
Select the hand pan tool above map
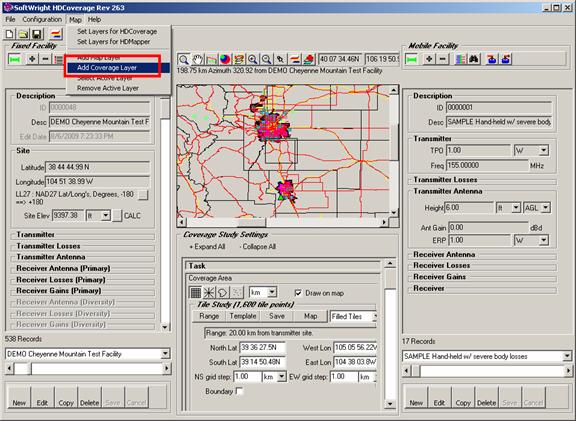(198, 59)
